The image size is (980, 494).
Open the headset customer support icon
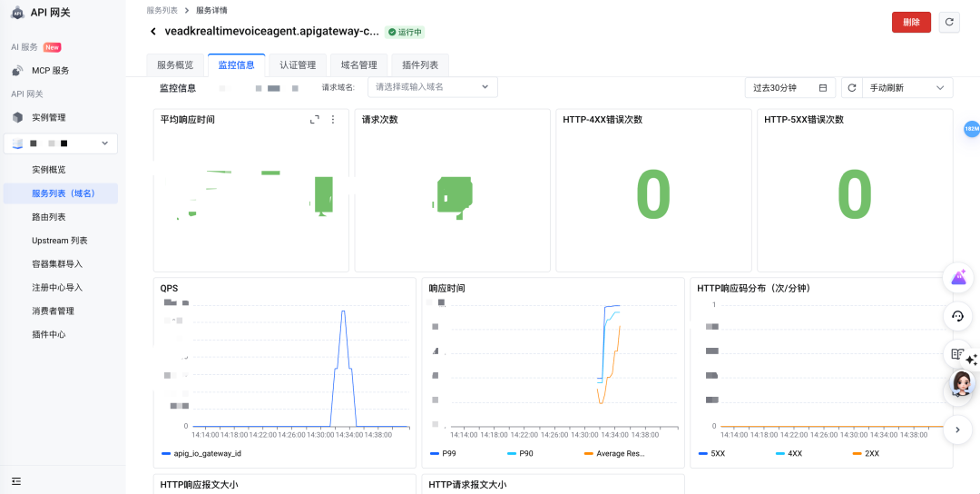[x=958, y=316]
